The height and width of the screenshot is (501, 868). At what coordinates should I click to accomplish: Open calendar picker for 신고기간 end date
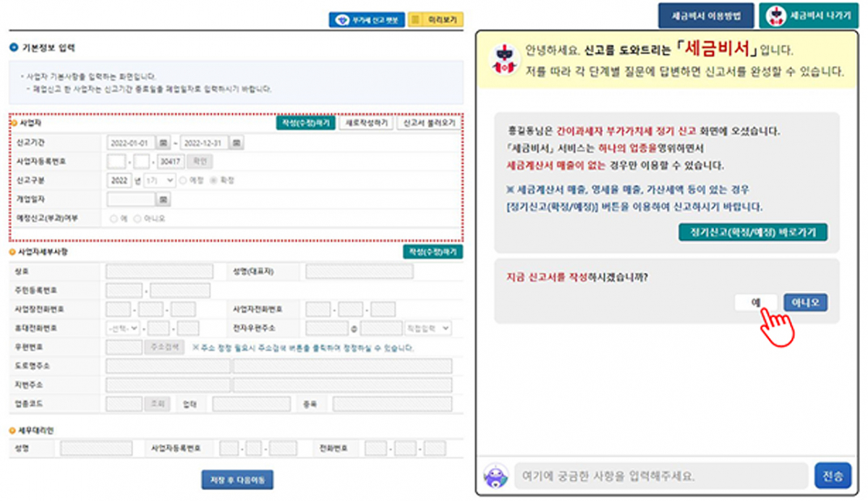point(236,142)
